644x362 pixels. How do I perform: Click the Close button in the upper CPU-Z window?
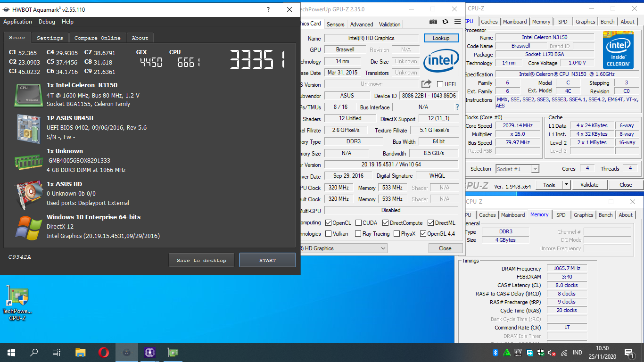click(626, 185)
